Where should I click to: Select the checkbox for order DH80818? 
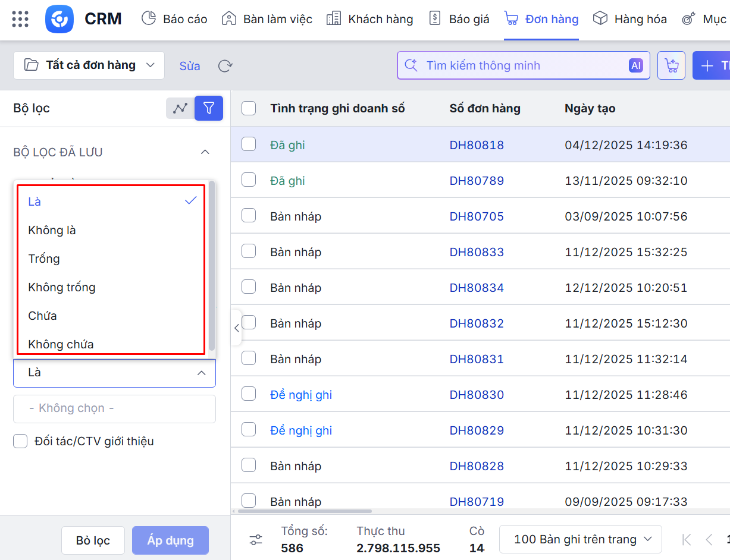click(x=249, y=144)
